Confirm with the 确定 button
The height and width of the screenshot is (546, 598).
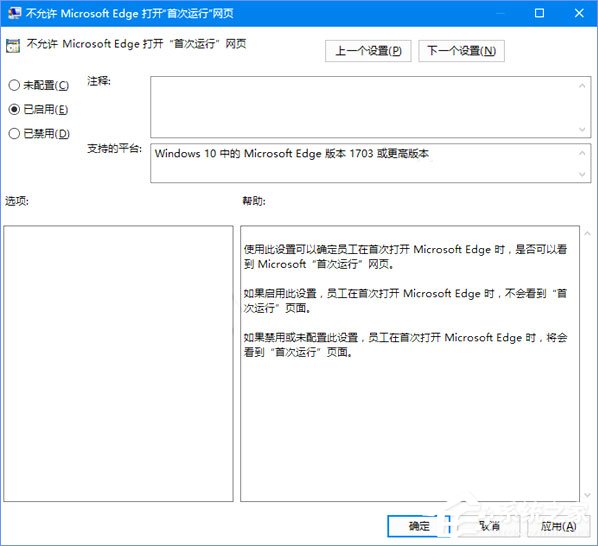419,526
